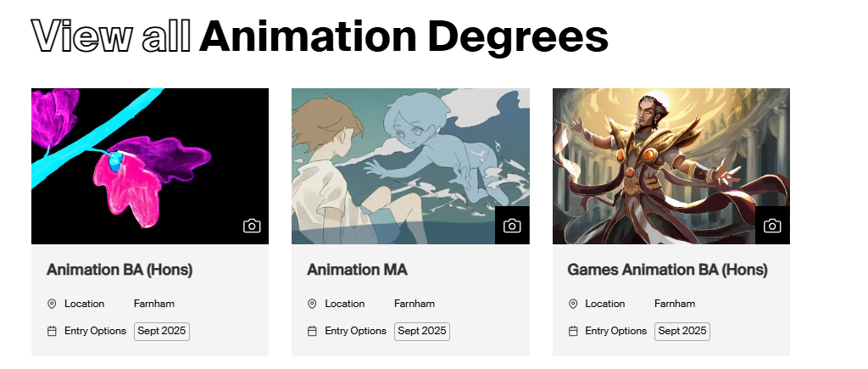This screenshot has height=369, width=868.
Task: Click camera icon on Animation BA image
Action: point(252,226)
